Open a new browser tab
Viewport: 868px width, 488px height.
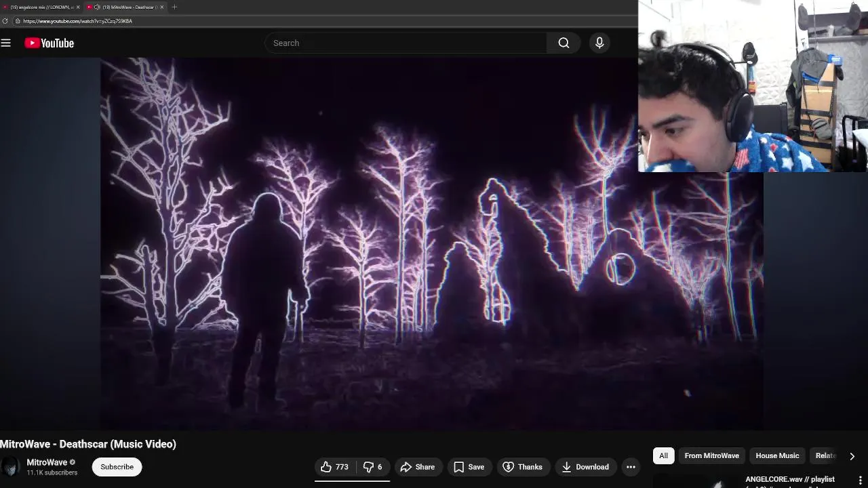point(174,7)
